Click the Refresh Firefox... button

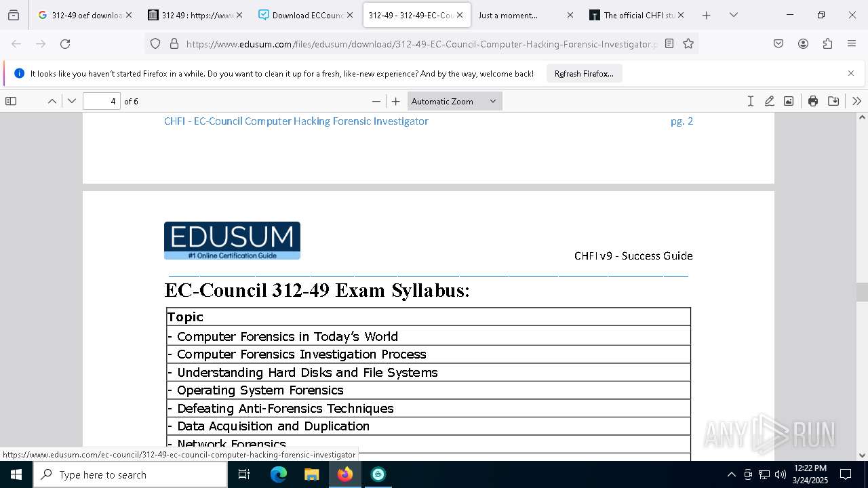click(x=584, y=74)
